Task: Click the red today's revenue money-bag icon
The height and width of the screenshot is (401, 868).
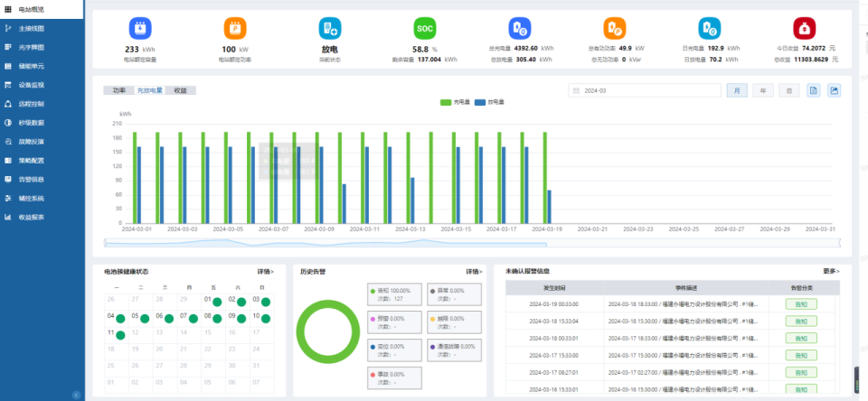Action: [805, 28]
